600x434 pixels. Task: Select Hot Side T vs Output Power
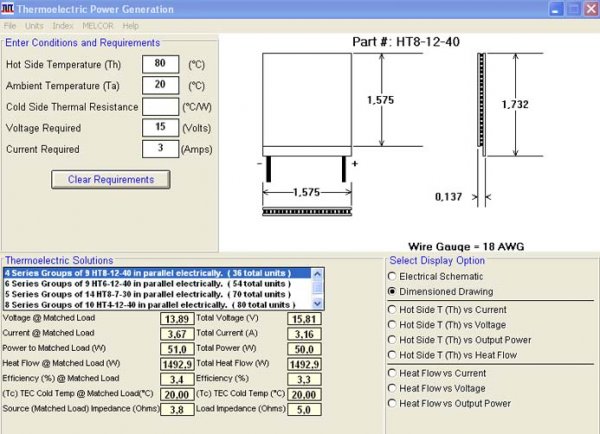(392, 340)
